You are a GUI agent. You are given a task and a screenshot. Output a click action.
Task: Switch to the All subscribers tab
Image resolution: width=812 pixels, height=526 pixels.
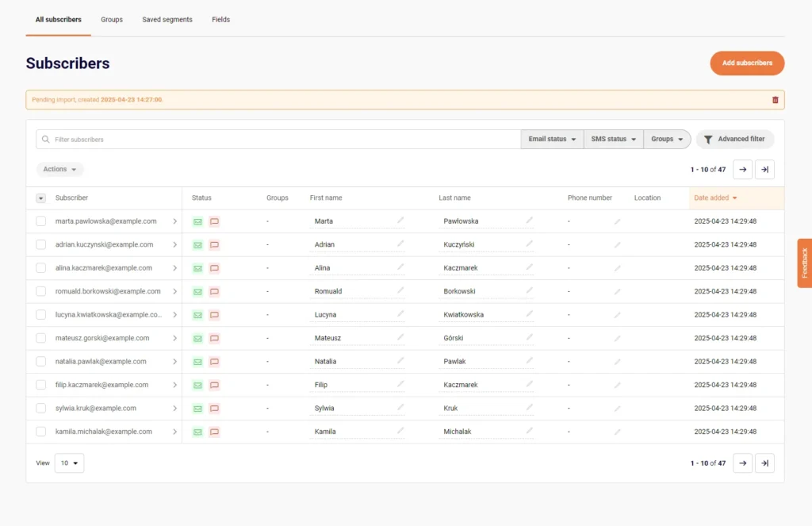59,20
